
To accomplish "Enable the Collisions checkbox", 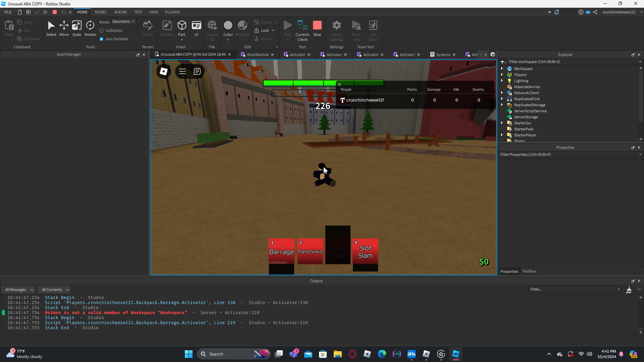I will (102, 31).
